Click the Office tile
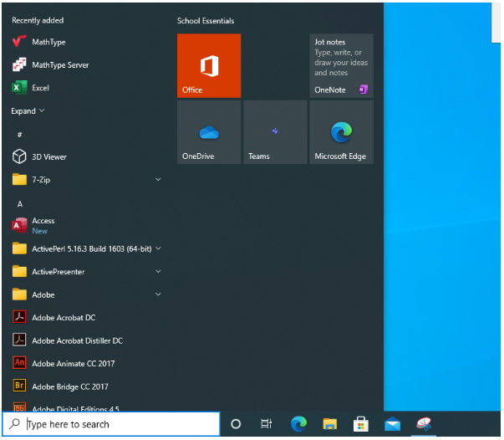Image resolution: width=504 pixels, height=440 pixels. [209, 65]
